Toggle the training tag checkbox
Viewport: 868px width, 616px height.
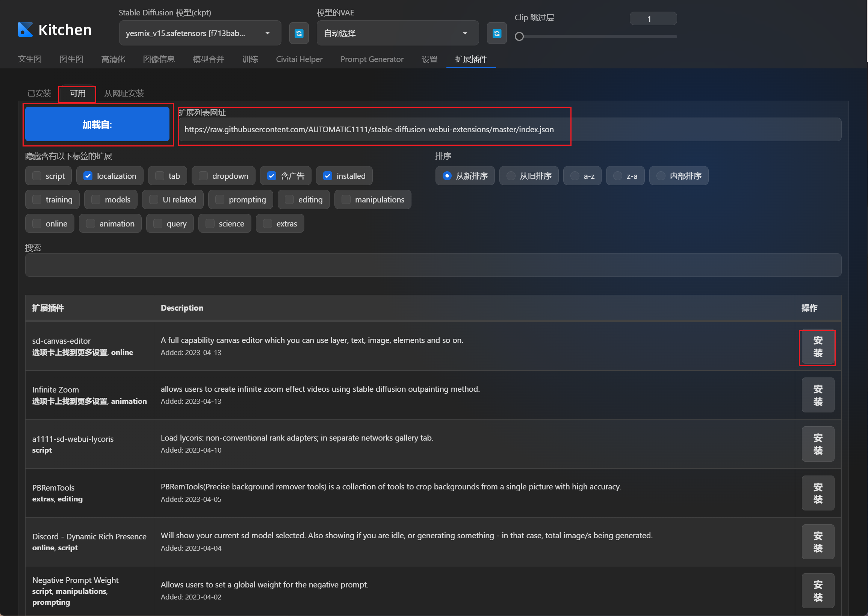tap(37, 199)
